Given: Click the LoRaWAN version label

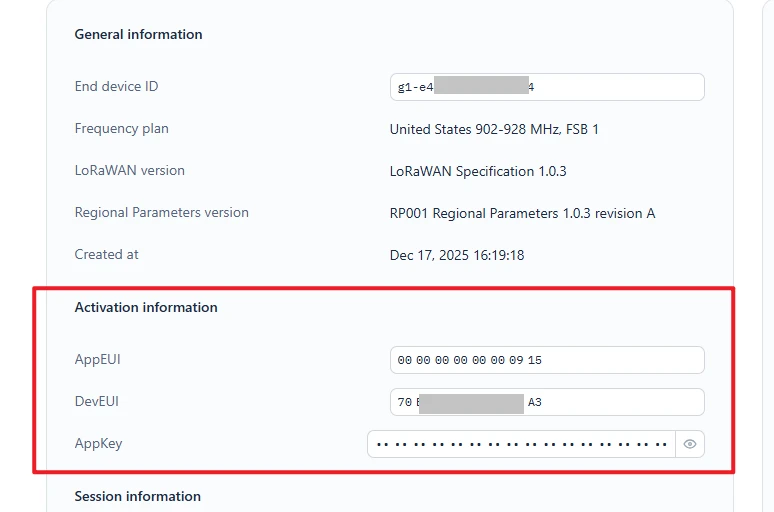Looking at the screenshot, I should [129, 170].
